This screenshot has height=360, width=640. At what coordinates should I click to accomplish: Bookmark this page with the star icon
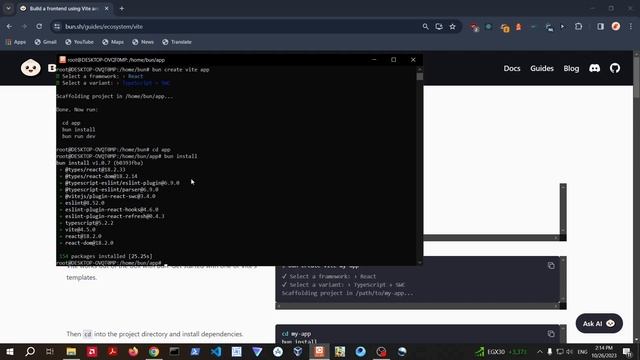pyautogui.click(x=452, y=27)
